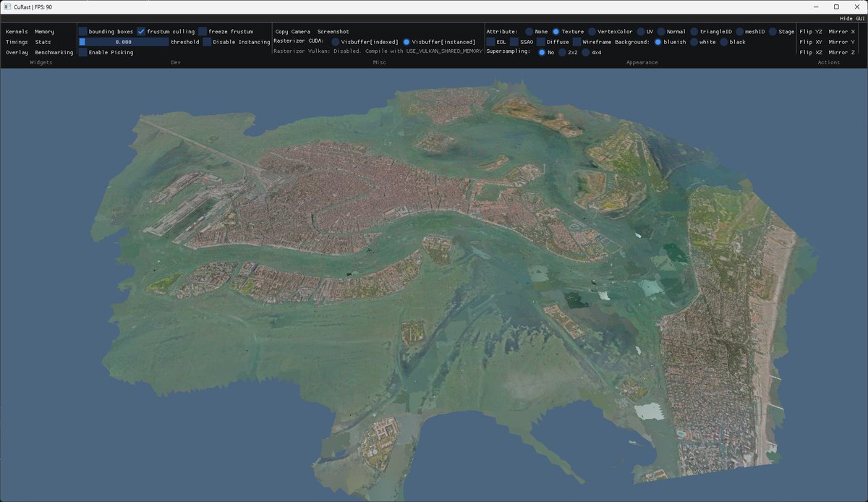Open the Stats overlay
Image resolution: width=868 pixels, height=502 pixels.
(43, 42)
